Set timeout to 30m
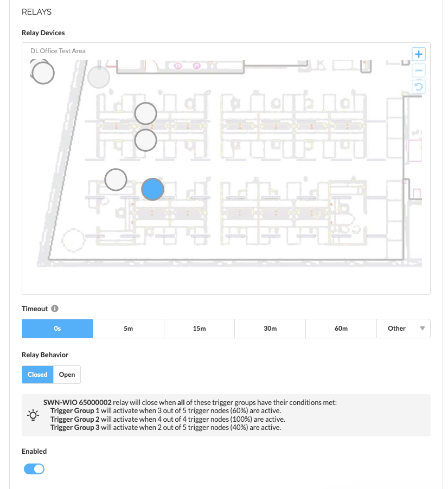This screenshot has height=489, width=448. (270, 329)
